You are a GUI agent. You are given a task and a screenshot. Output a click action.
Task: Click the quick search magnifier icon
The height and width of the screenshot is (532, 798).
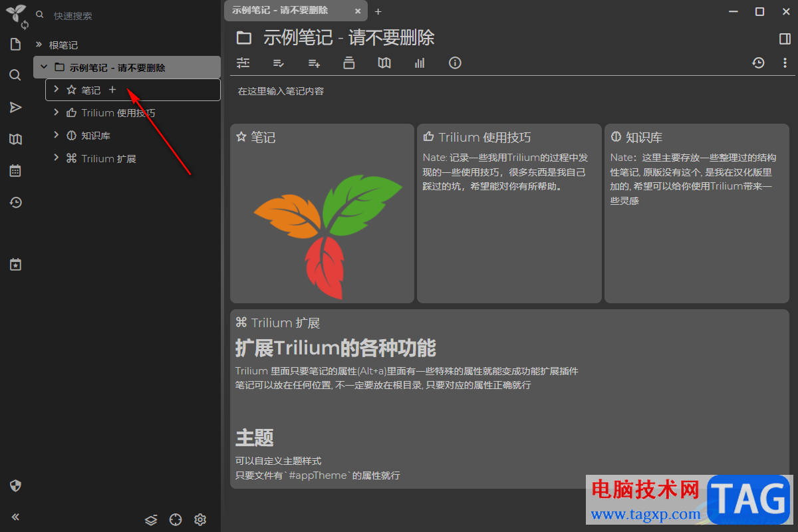pyautogui.click(x=40, y=15)
